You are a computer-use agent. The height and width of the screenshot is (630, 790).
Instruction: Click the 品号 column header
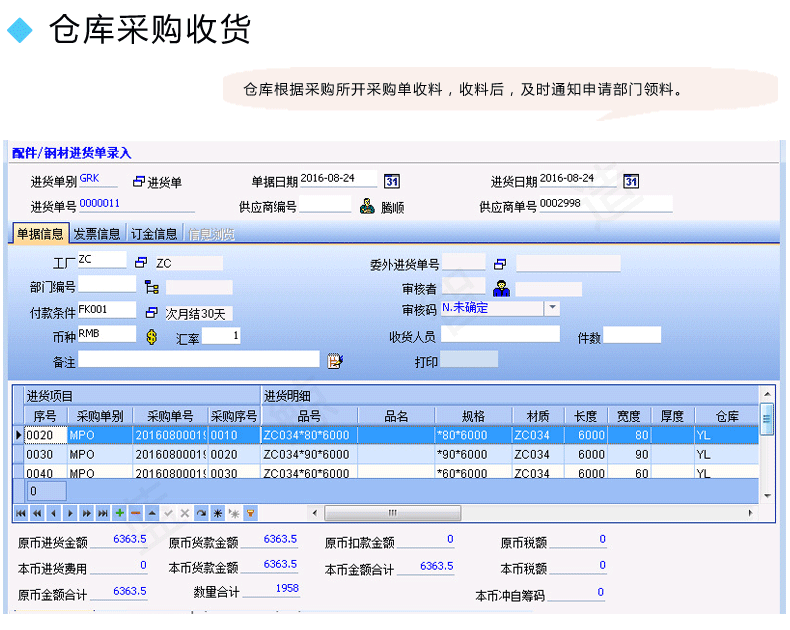pos(309,416)
